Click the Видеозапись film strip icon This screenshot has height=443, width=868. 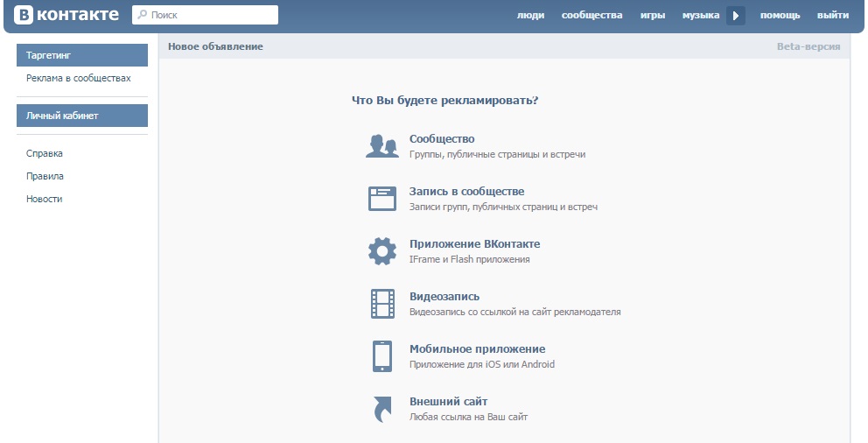coord(382,304)
